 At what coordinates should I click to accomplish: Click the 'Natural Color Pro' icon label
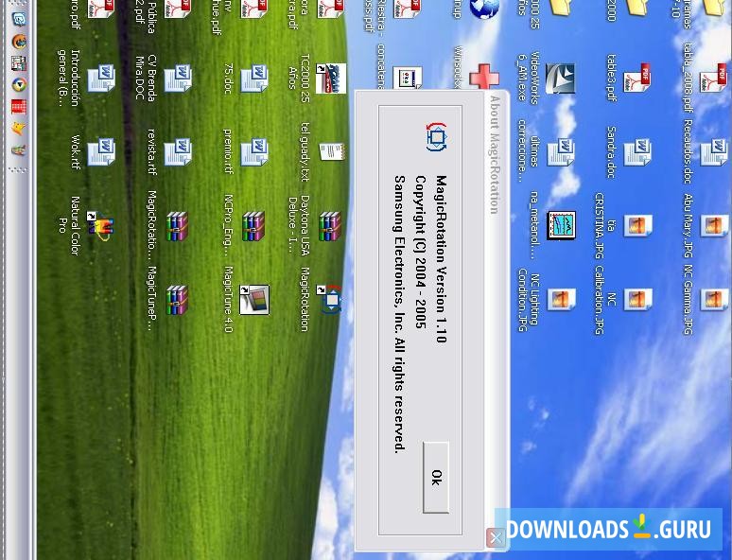(69, 225)
